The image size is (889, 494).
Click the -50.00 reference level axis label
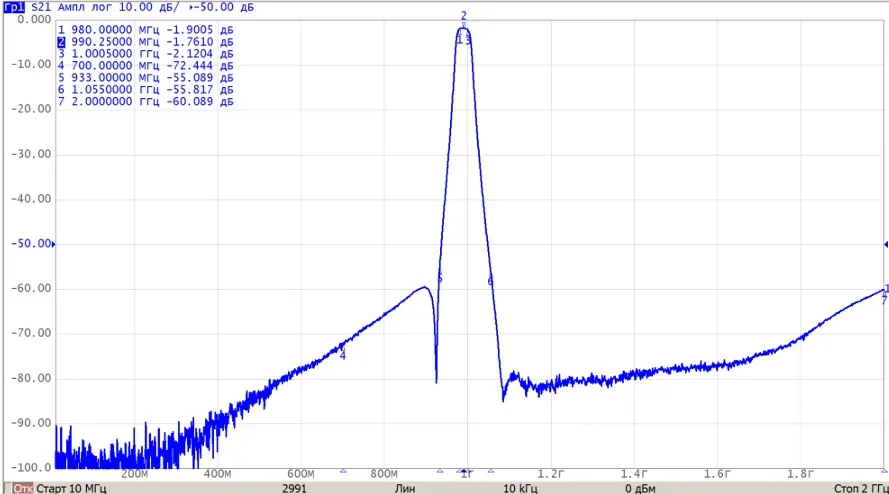click(31, 244)
